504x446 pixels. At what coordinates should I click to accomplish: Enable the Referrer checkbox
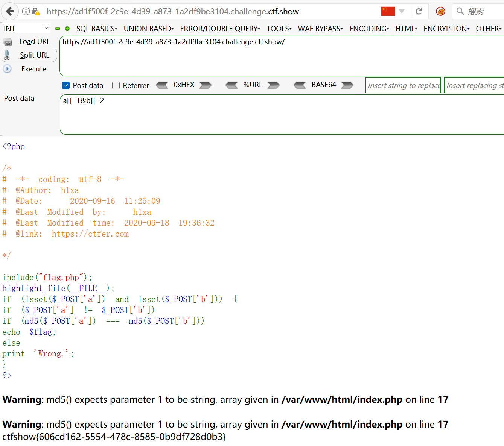pyautogui.click(x=116, y=85)
